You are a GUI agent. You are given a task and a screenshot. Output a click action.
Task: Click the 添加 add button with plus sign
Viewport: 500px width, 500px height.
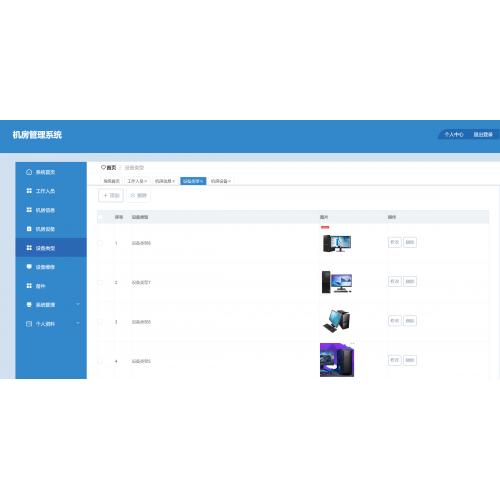(x=111, y=195)
